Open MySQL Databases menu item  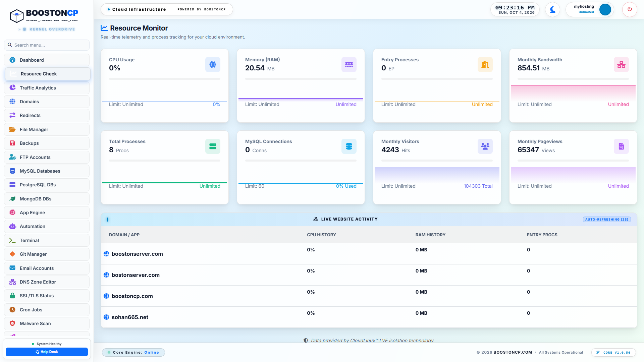click(x=47, y=171)
